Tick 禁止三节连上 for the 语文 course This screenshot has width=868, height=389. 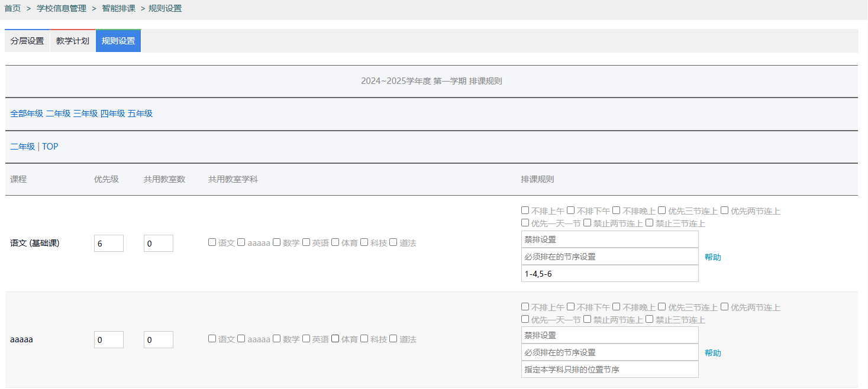click(650, 223)
